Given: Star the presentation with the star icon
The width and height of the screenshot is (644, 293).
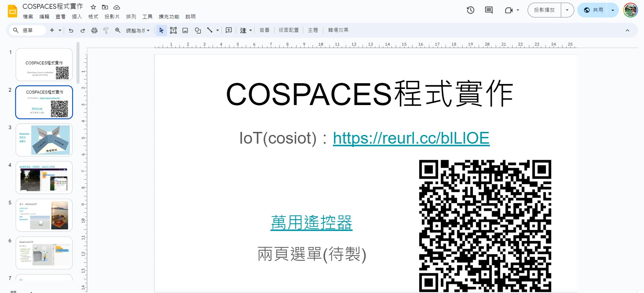Looking at the screenshot, I should click(93, 7).
